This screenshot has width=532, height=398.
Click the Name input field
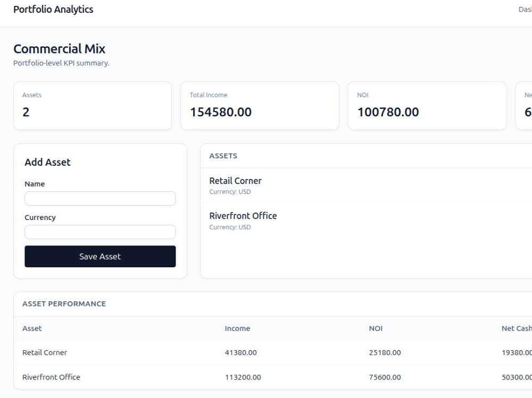click(100, 198)
